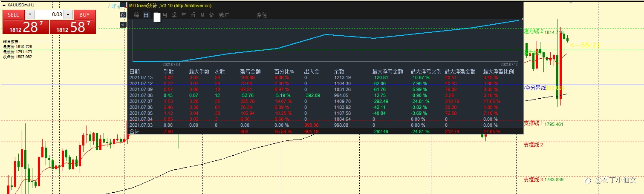Viewport: 644px width, 194px height.
Task: Click the 998.06 deposit cell
Action: tap(312, 126)
